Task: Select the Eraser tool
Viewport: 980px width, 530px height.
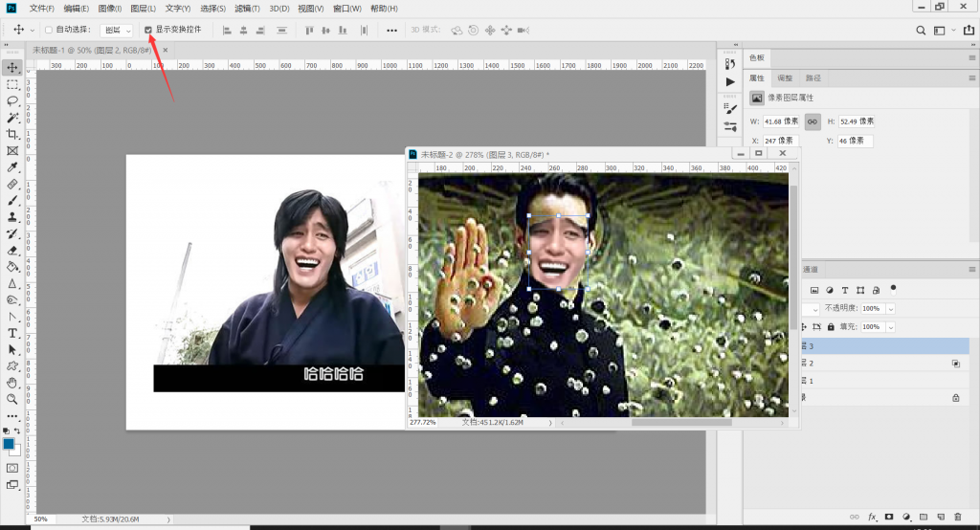Action: 12,251
